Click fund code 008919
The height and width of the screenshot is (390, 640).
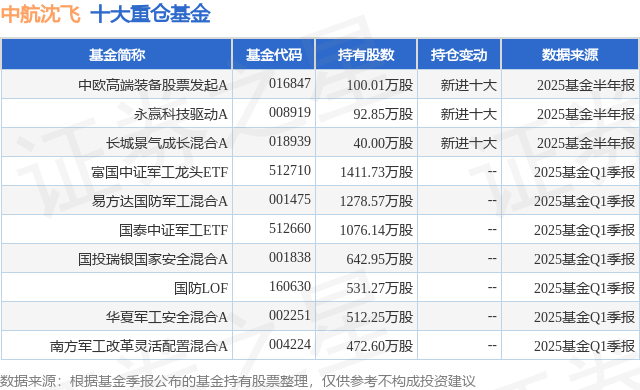click(290, 113)
